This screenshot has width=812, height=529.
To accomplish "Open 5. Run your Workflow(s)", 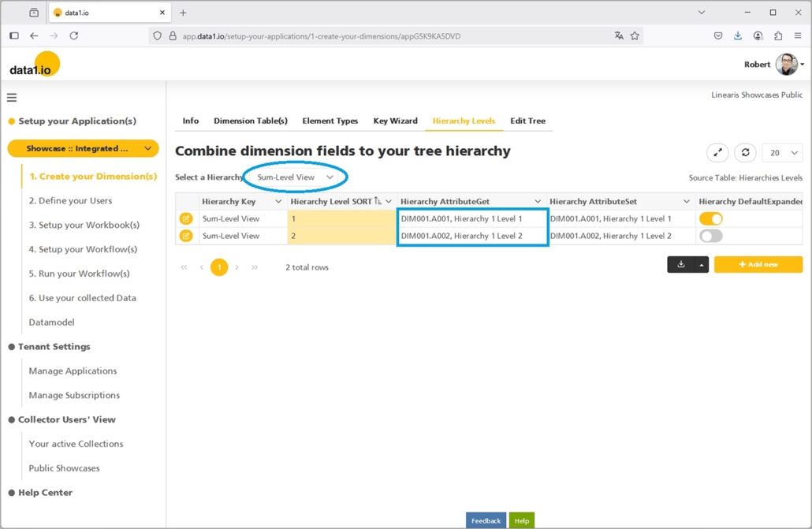I will click(80, 274).
